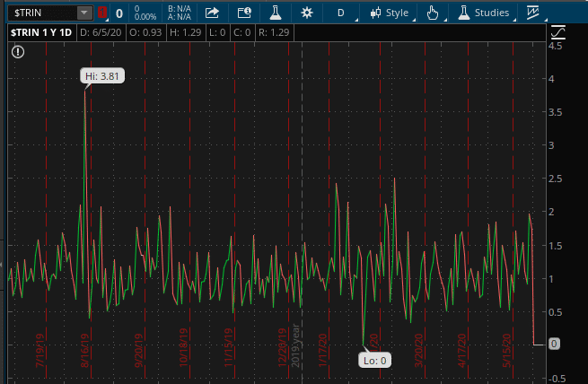
Task: Click the exclamation info icon on chart
Action: 18,52
